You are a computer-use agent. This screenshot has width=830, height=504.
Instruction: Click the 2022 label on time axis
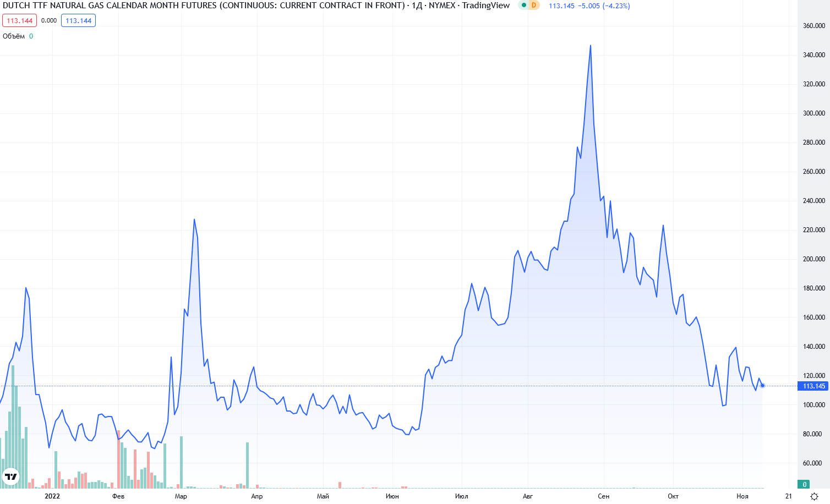tap(52, 496)
